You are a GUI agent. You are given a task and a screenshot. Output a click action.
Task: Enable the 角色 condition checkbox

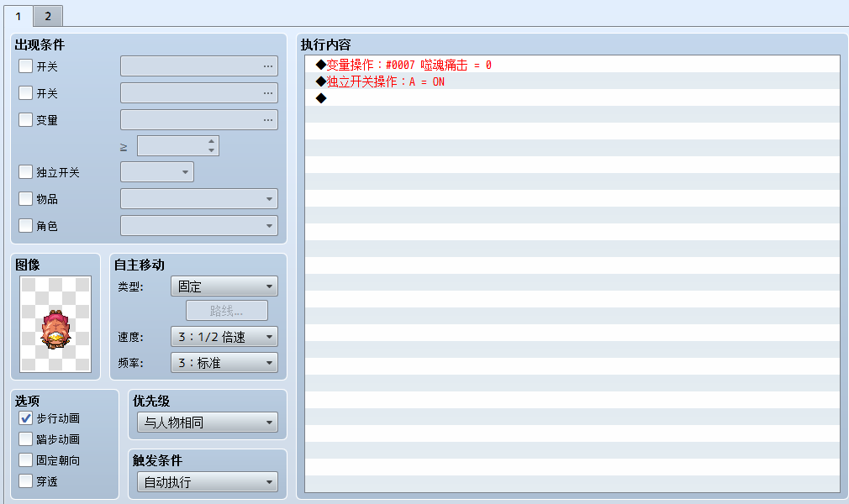25,225
